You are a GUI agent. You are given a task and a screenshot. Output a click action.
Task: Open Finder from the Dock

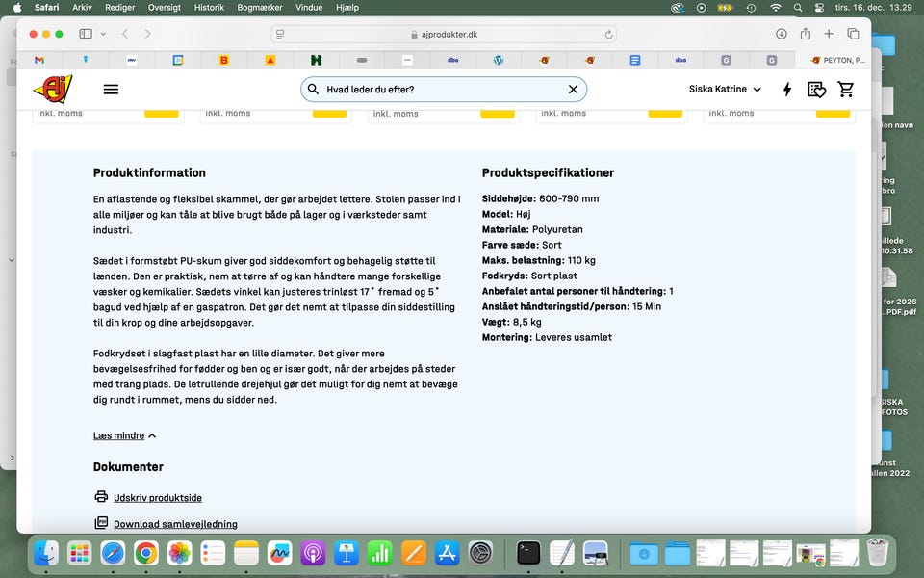[46, 553]
